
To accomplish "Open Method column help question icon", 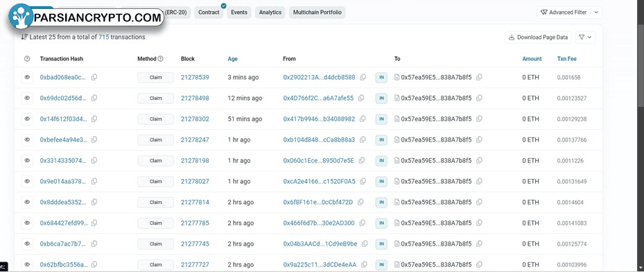I will 161,59.
